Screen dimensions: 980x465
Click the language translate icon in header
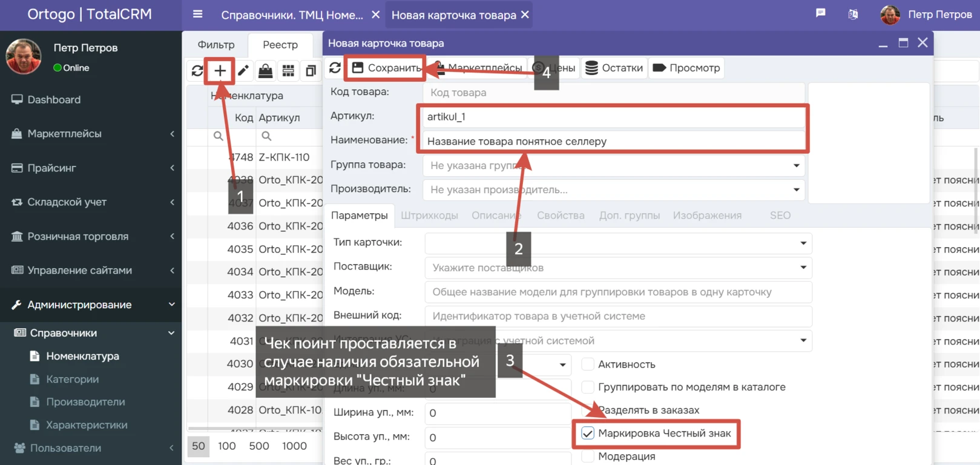[x=853, y=14]
